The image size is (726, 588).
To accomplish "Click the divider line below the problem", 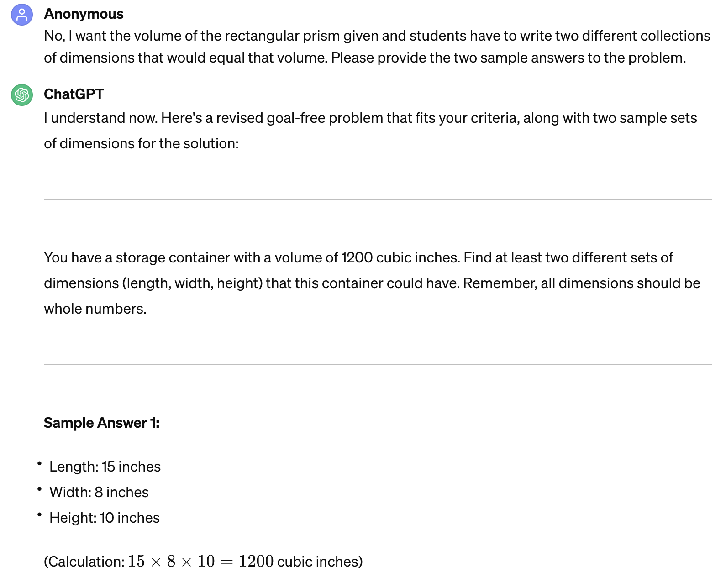I will pyautogui.click(x=378, y=365).
